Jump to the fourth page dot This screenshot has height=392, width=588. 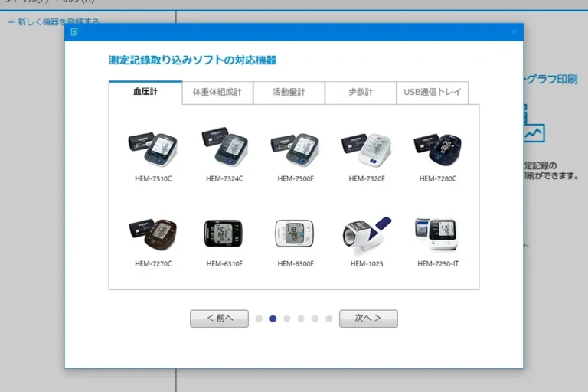[301, 318]
